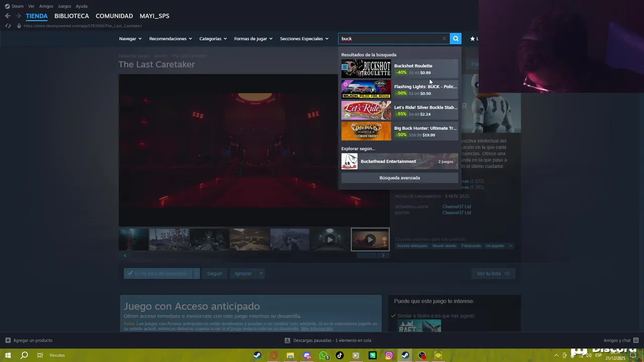
Task: Click the plus button after the Un jugador tag
Action: click(x=510, y=246)
